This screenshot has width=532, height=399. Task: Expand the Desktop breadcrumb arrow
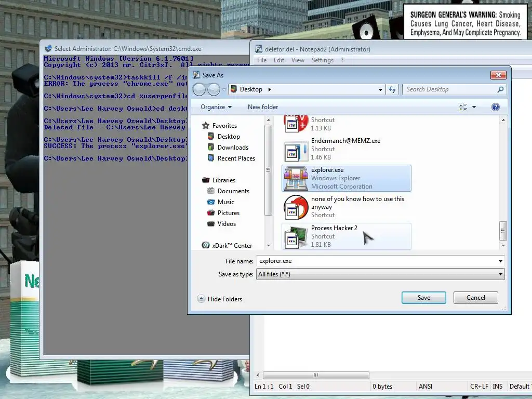[x=270, y=89]
